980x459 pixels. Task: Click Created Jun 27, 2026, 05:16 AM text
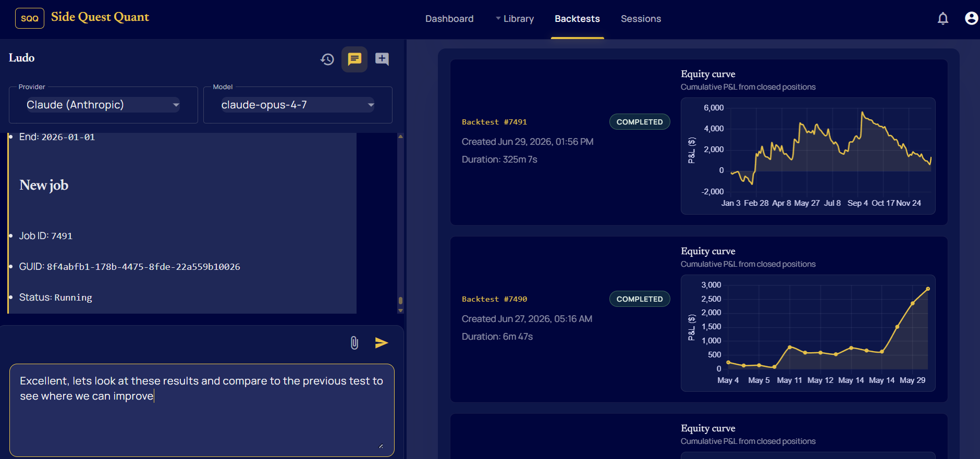click(527, 319)
